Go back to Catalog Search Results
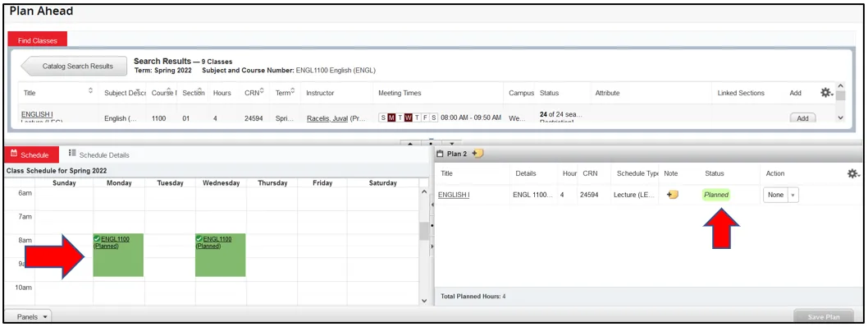 73,66
